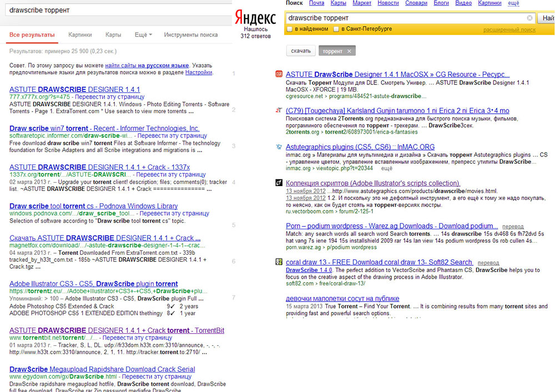Open 'Скачать ASTUTE DRAWSCRIBE DESIGNER' magnetfox result
The image size is (555, 392).
point(105,238)
